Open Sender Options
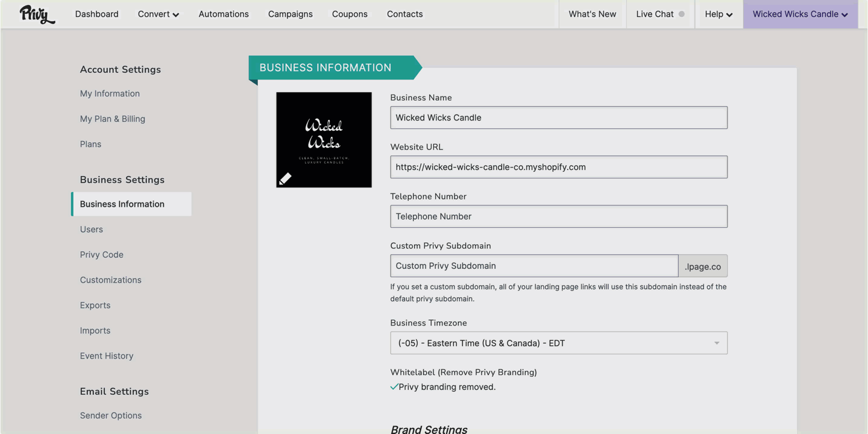 point(111,415)
